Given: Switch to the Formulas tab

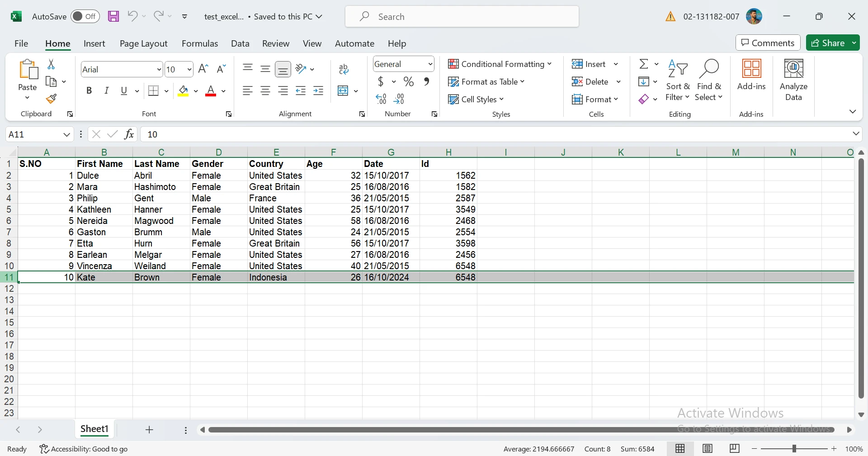Looking at the screenshot, I should point(199,43).
